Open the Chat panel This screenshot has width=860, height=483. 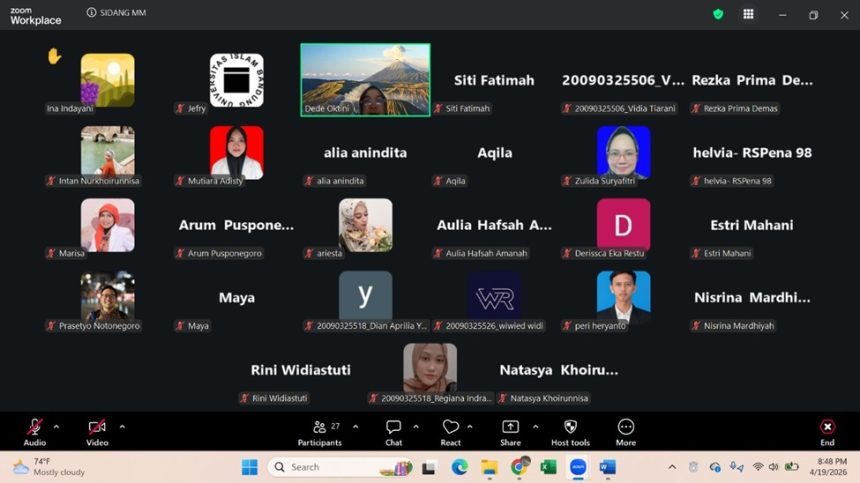click(394, 431)
